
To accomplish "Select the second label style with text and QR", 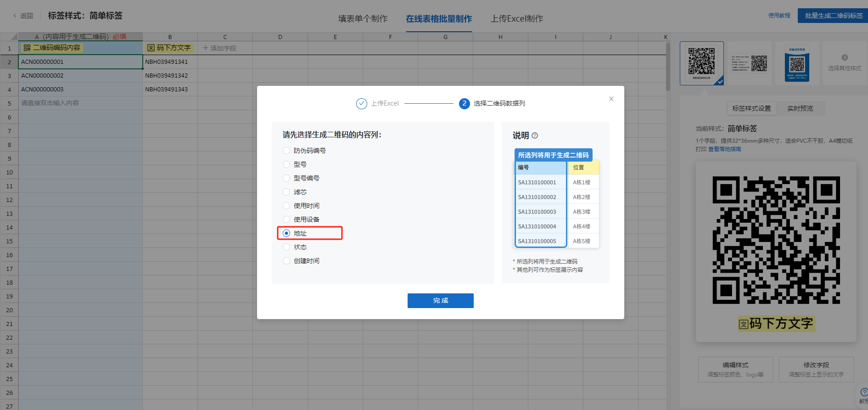I will 750,63.
